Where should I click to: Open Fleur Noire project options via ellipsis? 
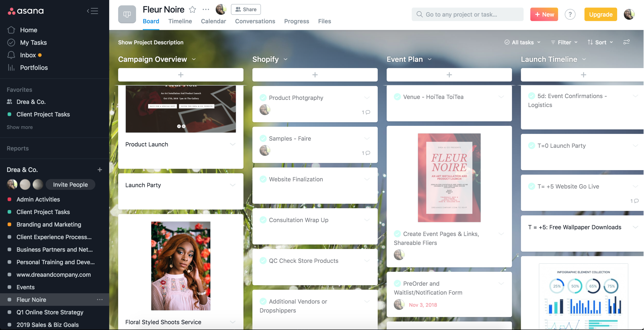206,9
